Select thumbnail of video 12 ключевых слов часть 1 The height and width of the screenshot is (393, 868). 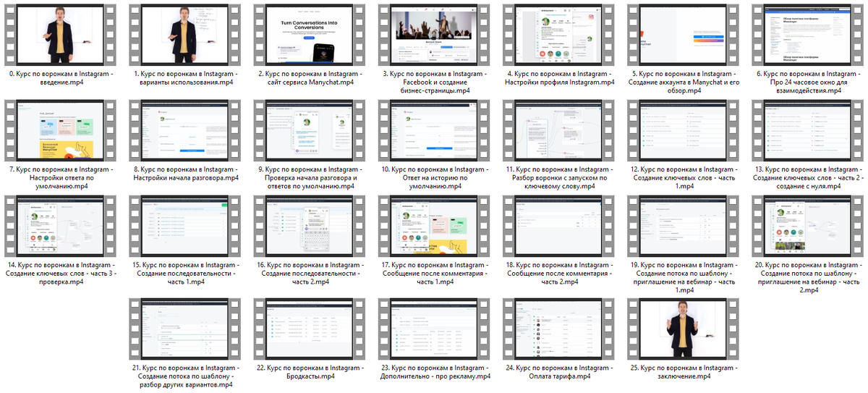click(x=683, y=130)
